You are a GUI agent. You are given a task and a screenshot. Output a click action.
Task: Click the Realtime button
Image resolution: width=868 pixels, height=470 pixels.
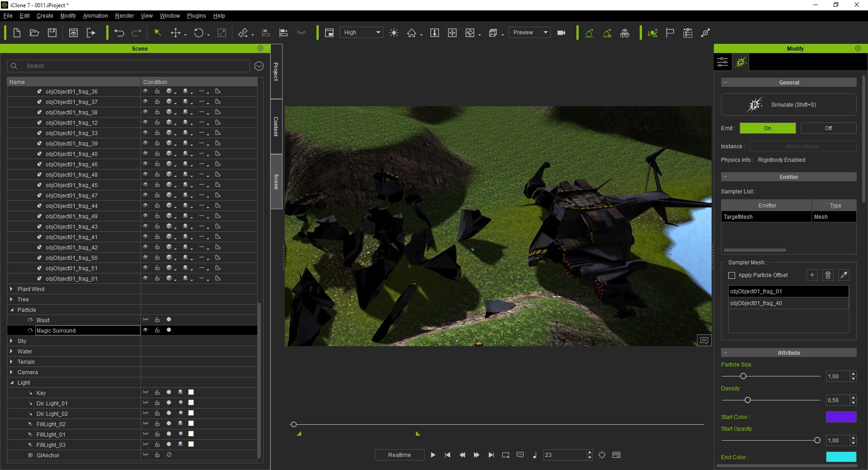coord(400,455)
